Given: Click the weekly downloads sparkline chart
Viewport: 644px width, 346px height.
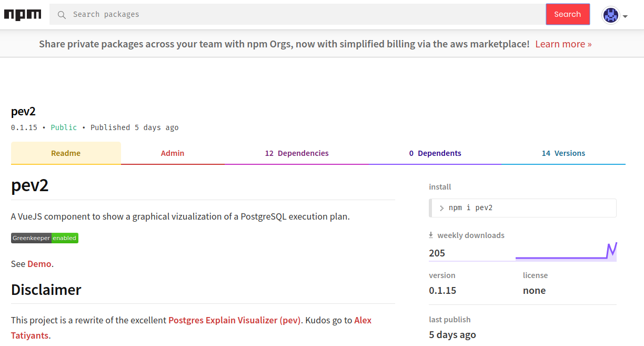Looking at the screenshot, I should (566, 251).
